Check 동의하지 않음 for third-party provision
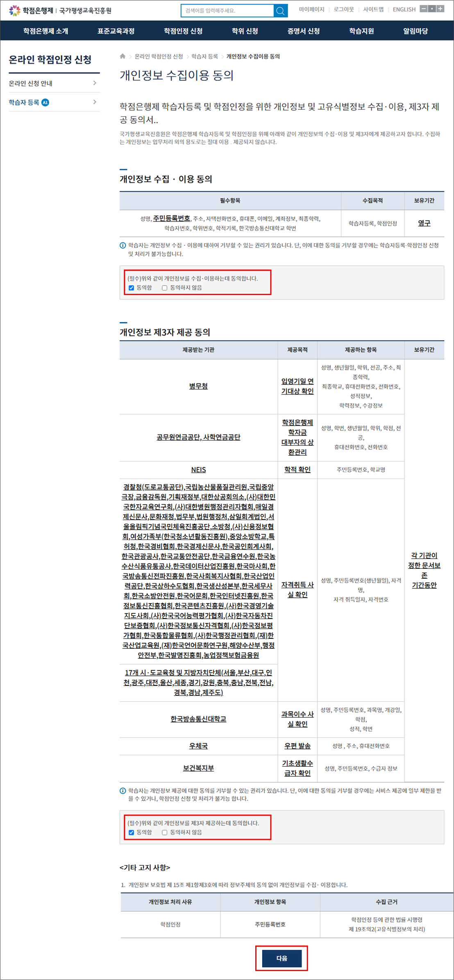 [x=165, y=833]
